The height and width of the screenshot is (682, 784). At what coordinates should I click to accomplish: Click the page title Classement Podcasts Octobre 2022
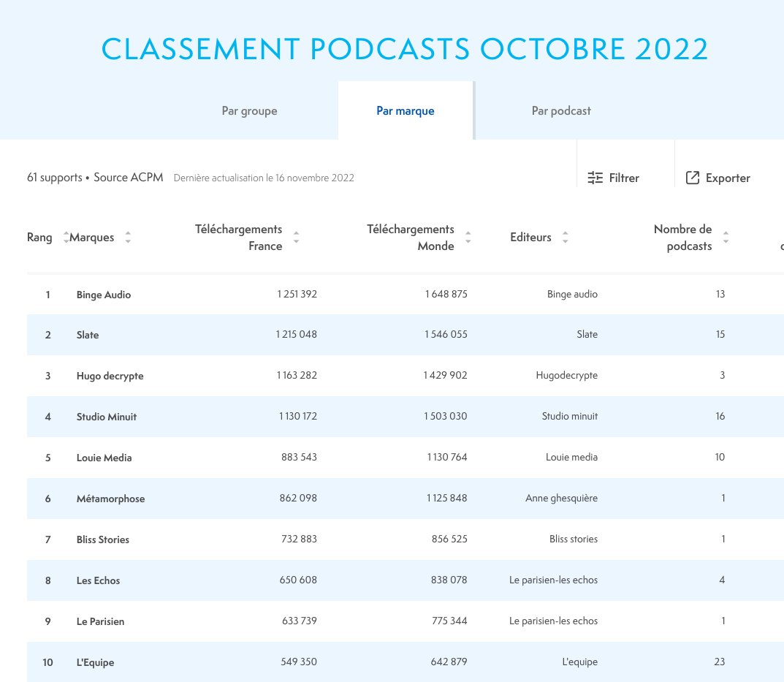tap(405, 49)
